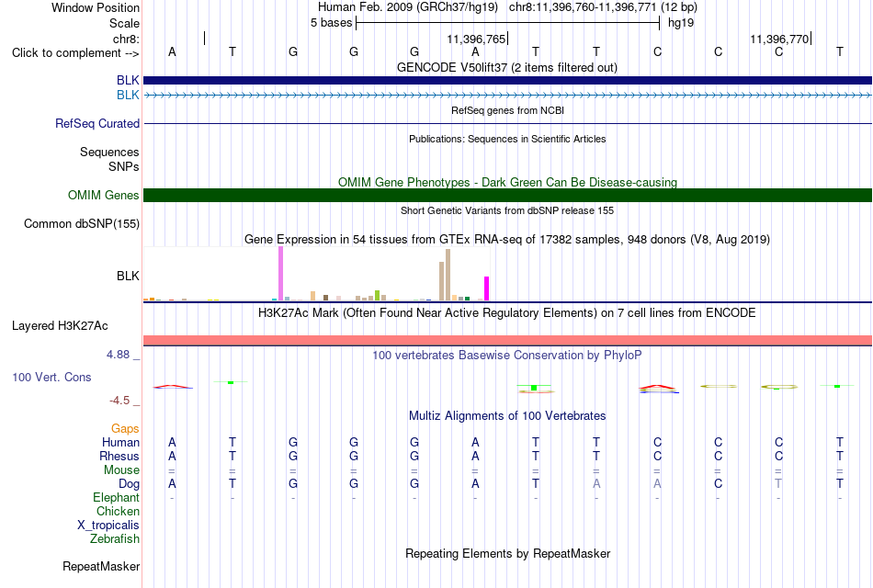Click the orange Gaps row label
Image resolution: width=873 pixels, height=588 pixels.
(125, 428)
